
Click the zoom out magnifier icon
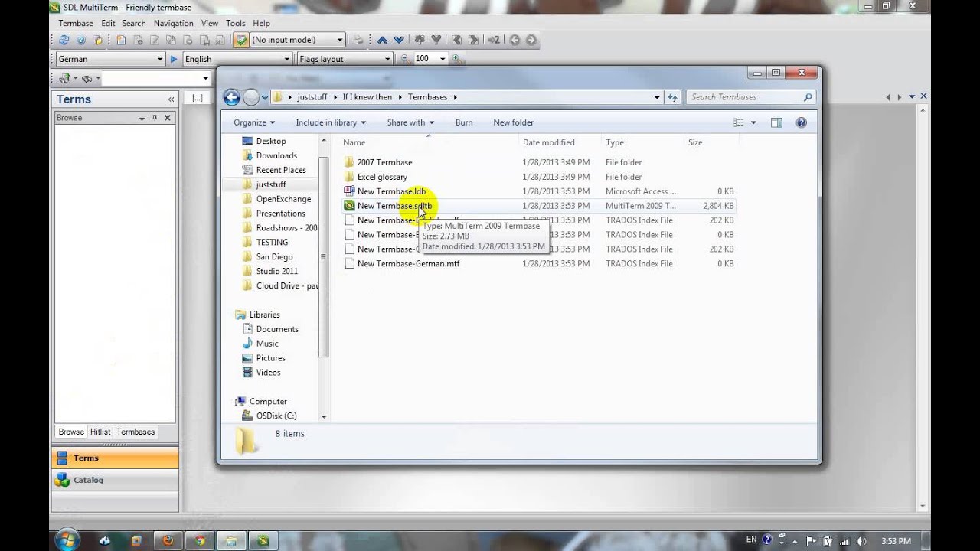[x=405, y=59]
